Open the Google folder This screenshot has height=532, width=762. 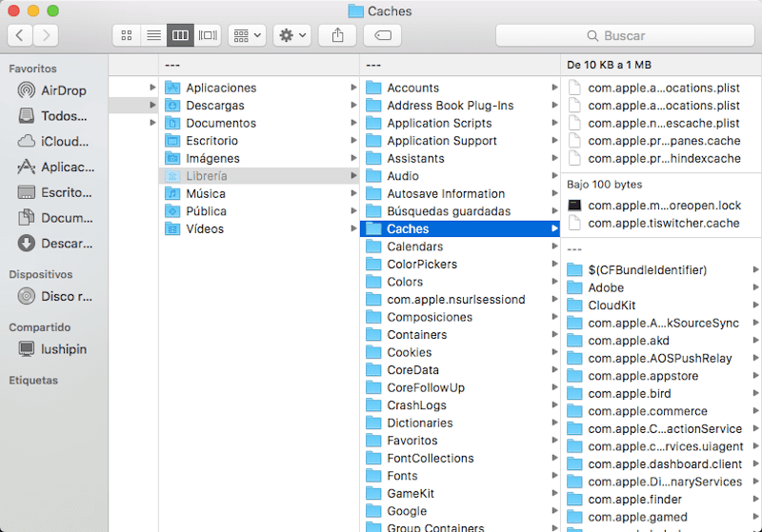tap(460, 511)
